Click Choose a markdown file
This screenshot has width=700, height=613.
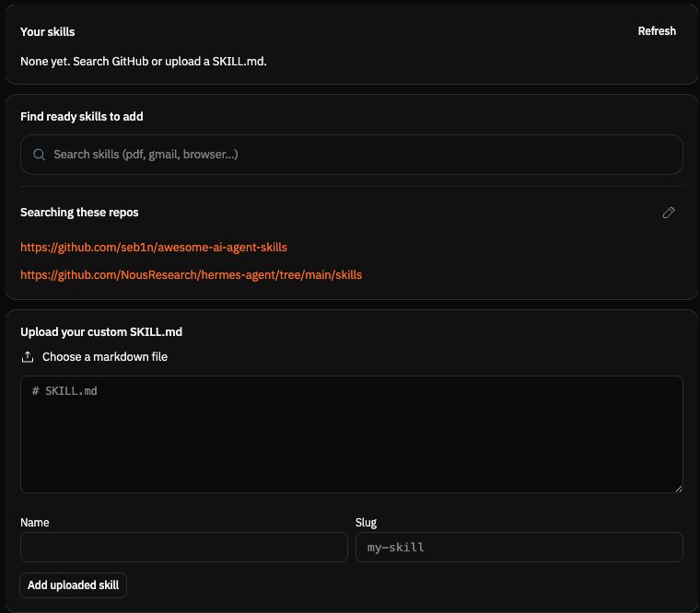point(105,357)
